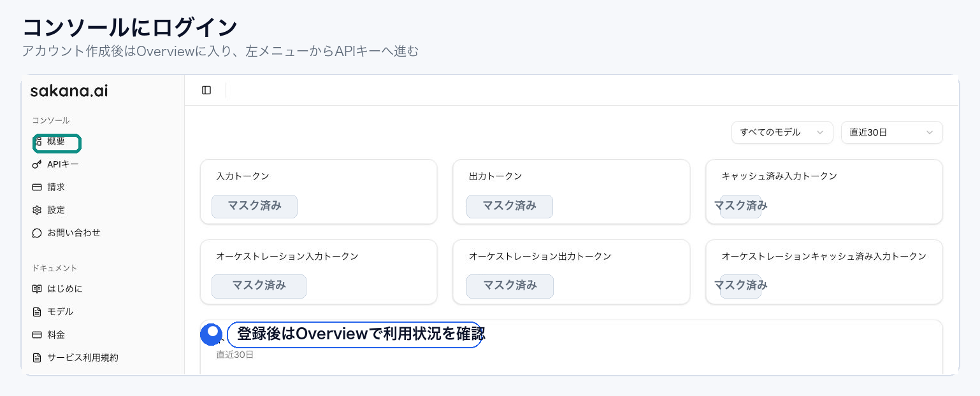Open the サービス利用規約 link
Image resolution: width=980 pixels, height=396 pixels.
tap(83, 358)
